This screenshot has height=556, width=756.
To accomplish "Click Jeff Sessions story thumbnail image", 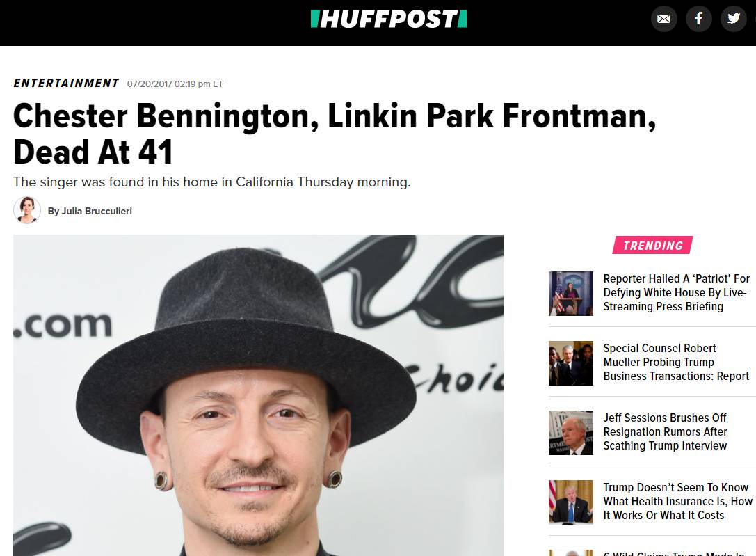I will click(x=571, y=433).
